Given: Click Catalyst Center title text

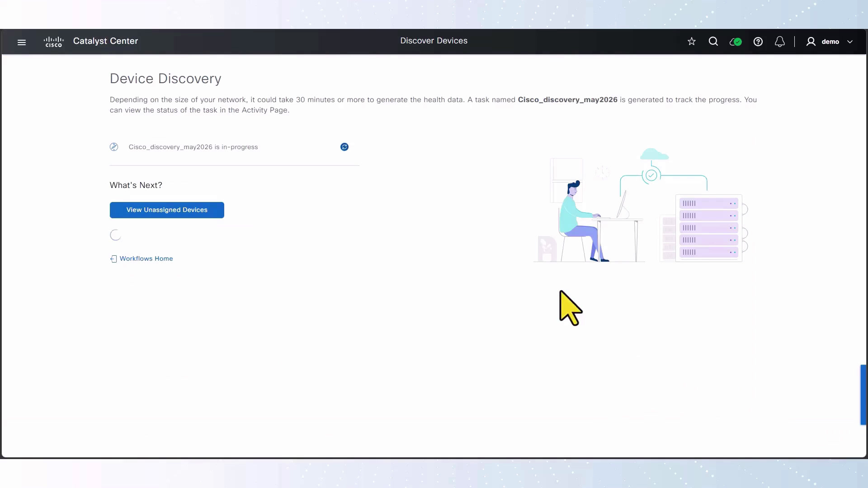Looking at the screenshot, I should [105, 41].
